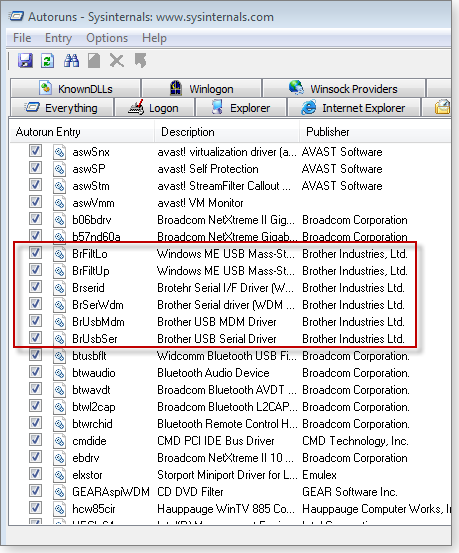Switch to the Winsock Providers tab
The image size is (459, 553).
pyautogui.click(x=344, y=88)
